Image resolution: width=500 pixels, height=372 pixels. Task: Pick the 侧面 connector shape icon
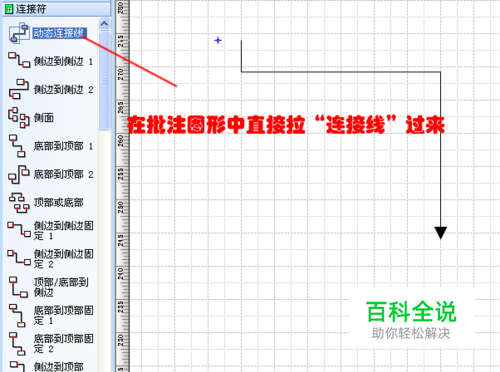pyautogui.click(x=19, y=117)
